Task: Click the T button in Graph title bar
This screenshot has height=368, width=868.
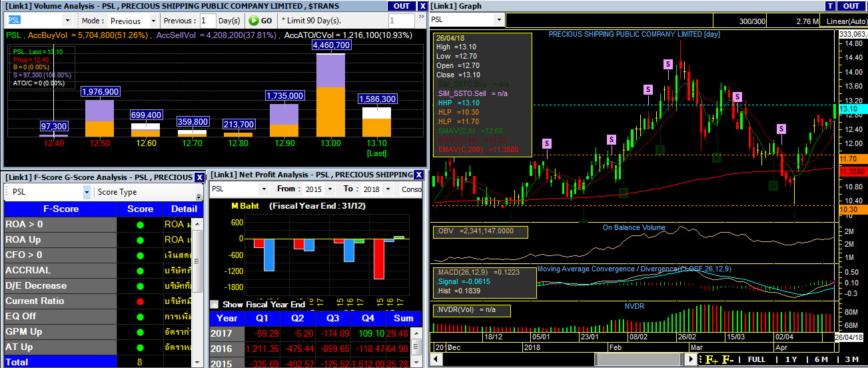Action: tap(829, 6)
